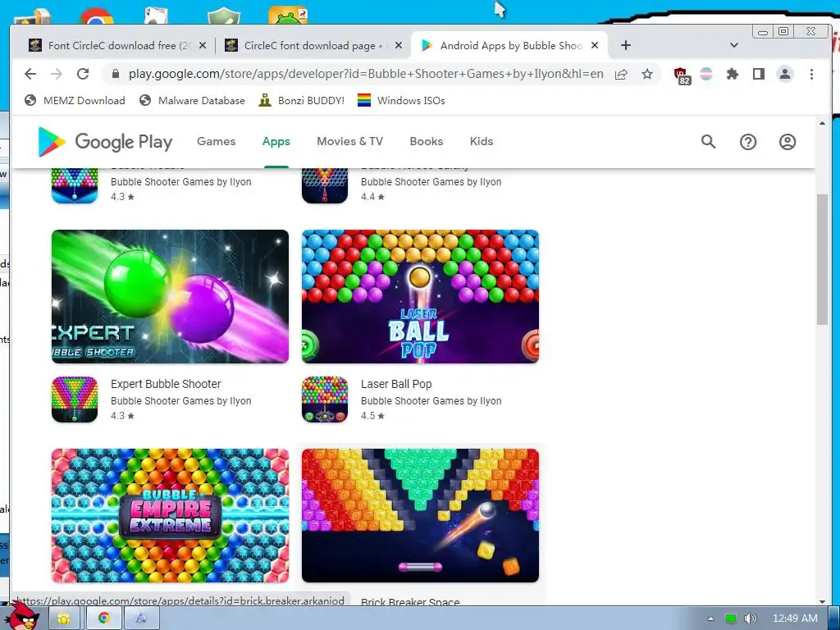Click the page vertical scrollbar thumb
Viewport: 840px width, 630px height.
pos(822,259)
